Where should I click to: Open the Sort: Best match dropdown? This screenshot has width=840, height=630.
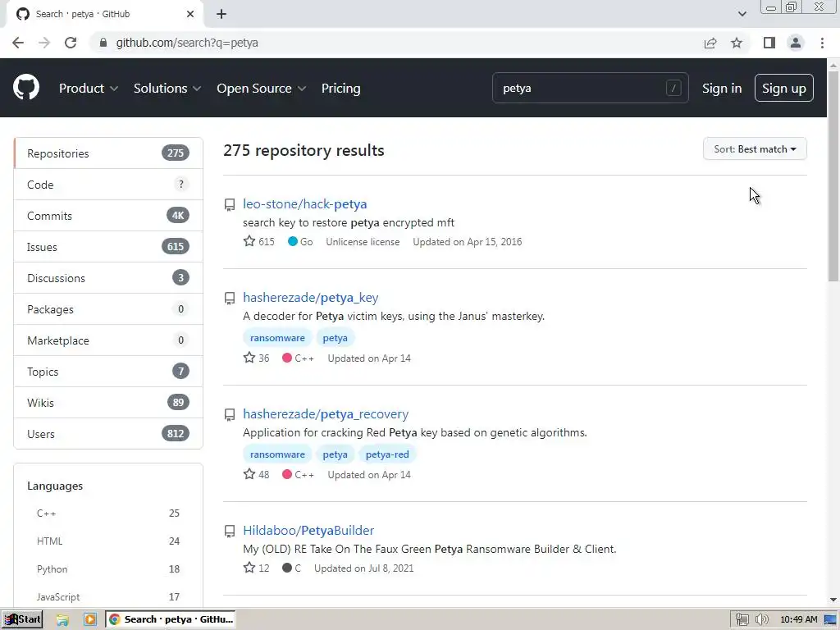tap(755, 149)
